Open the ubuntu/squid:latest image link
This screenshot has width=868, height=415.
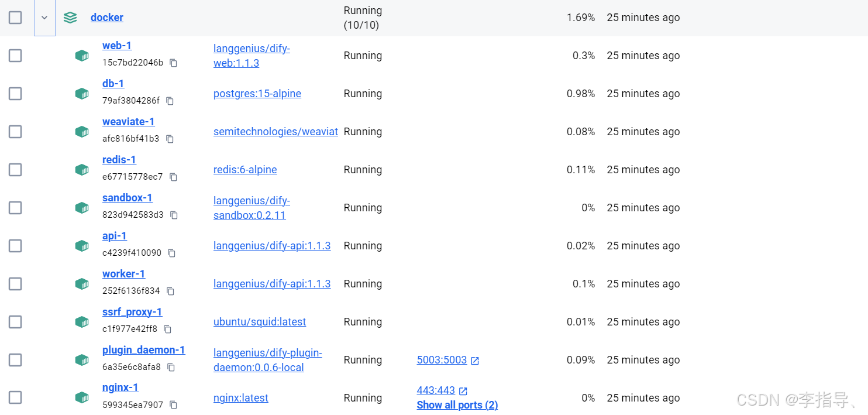tap(260, 322)
